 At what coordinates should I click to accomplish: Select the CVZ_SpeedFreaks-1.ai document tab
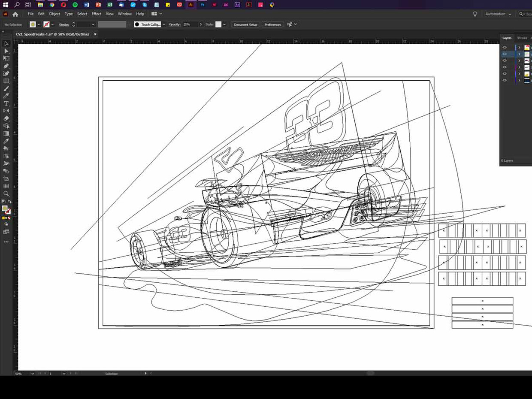[52, 34]
